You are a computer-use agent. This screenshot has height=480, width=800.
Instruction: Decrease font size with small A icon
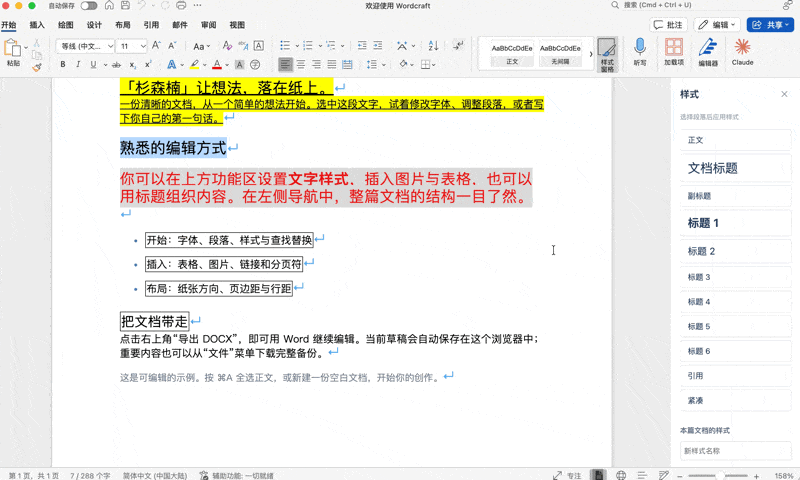pyautogui.click(x=172, y=46)
